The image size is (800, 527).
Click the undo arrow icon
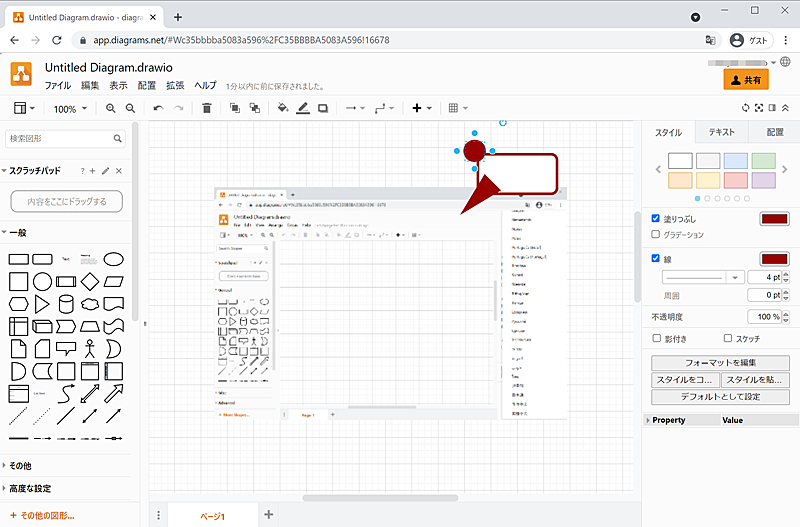coord(158,108)
